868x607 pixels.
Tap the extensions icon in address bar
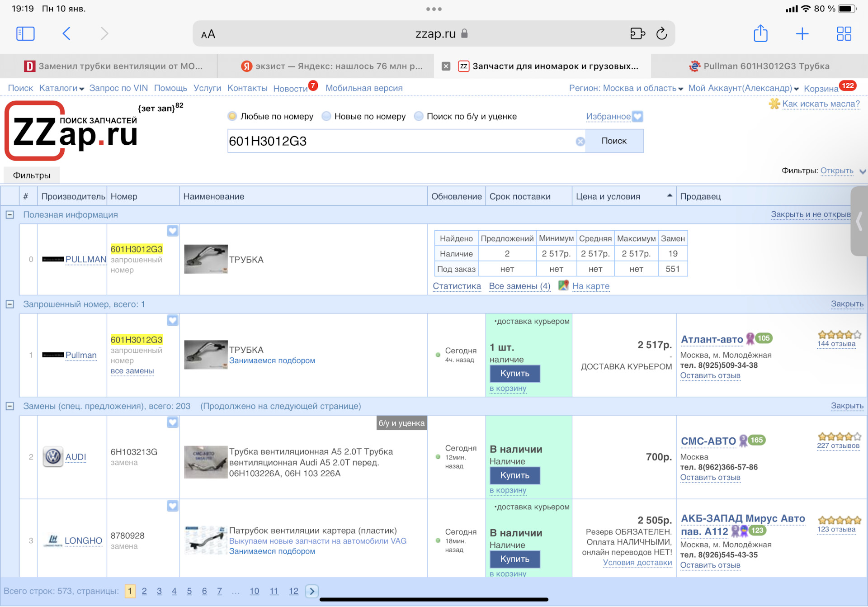pos(637,33)
